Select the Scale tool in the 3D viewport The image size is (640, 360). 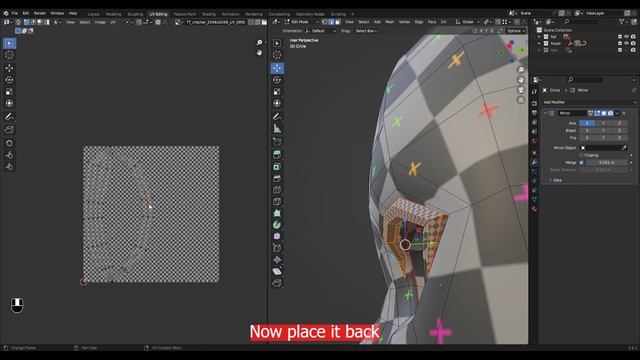tap(277, 92)
